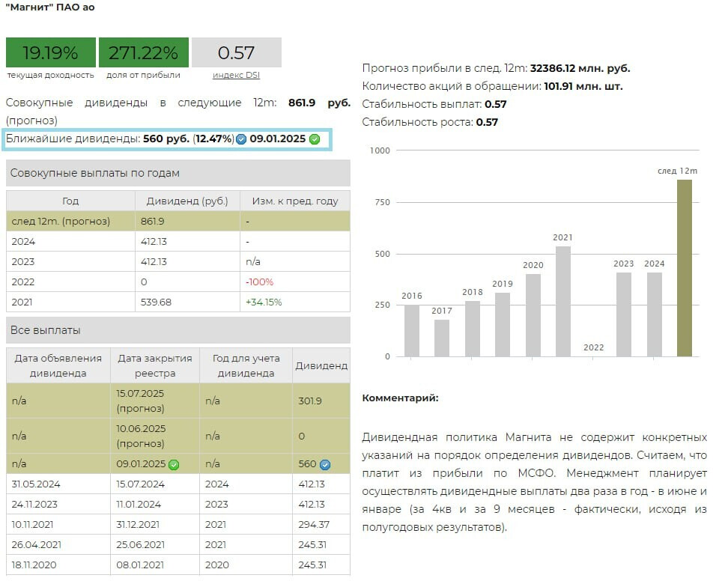728x584 pixels.
Task: Click blue badge next to 560 dividend cell
Action: coord(324,464)
